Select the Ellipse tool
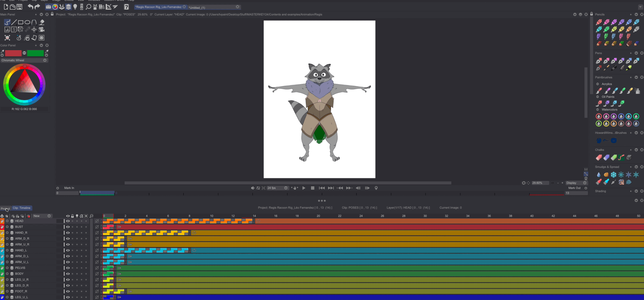The image size is (644, 300). [28, 22]
